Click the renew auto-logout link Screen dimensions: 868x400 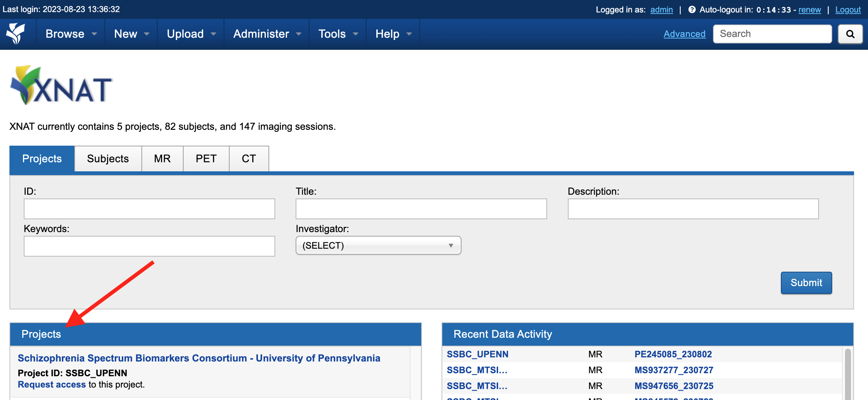[x=810, y=10]
